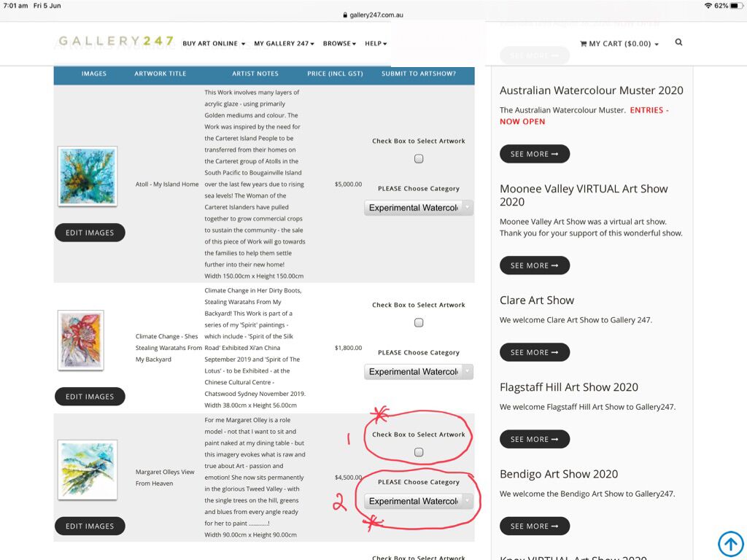Click the Flagstaff Hill Art Show 2020 heading
The height and width of the screenshot is (560, 747).
coord(569,387)
